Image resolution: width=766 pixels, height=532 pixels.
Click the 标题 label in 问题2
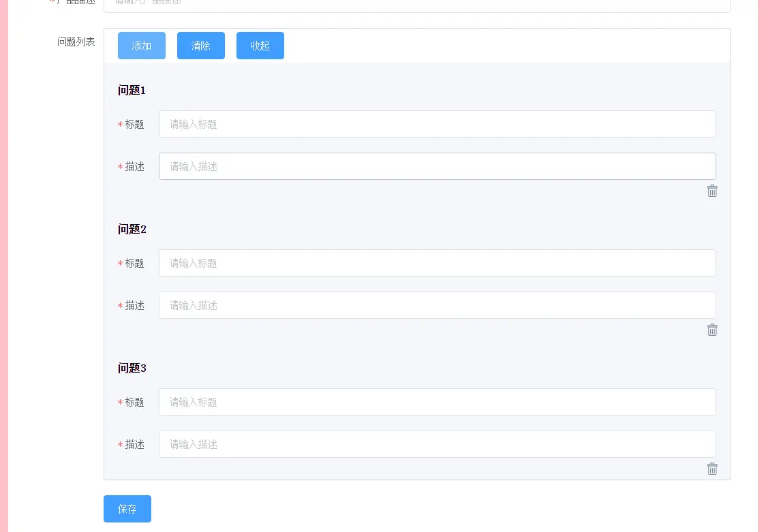pyautogui.click(x=134, y=264)
